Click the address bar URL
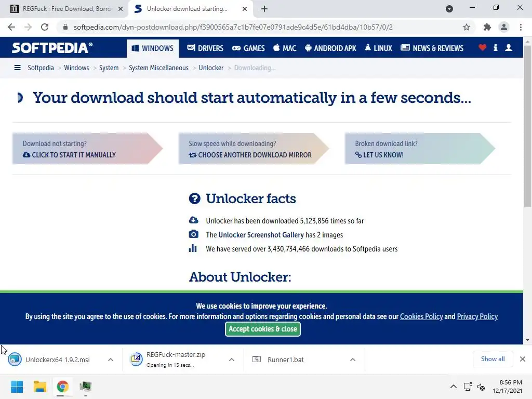This screenshot has width=532, height=399. (x=233, y=27)
